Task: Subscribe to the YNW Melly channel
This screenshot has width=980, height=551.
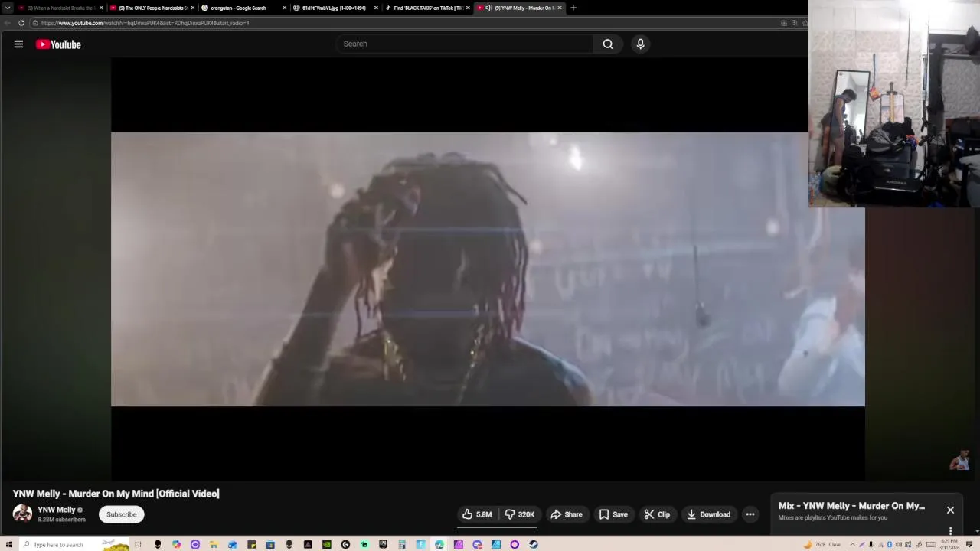Action: click(x=121, y=514)
